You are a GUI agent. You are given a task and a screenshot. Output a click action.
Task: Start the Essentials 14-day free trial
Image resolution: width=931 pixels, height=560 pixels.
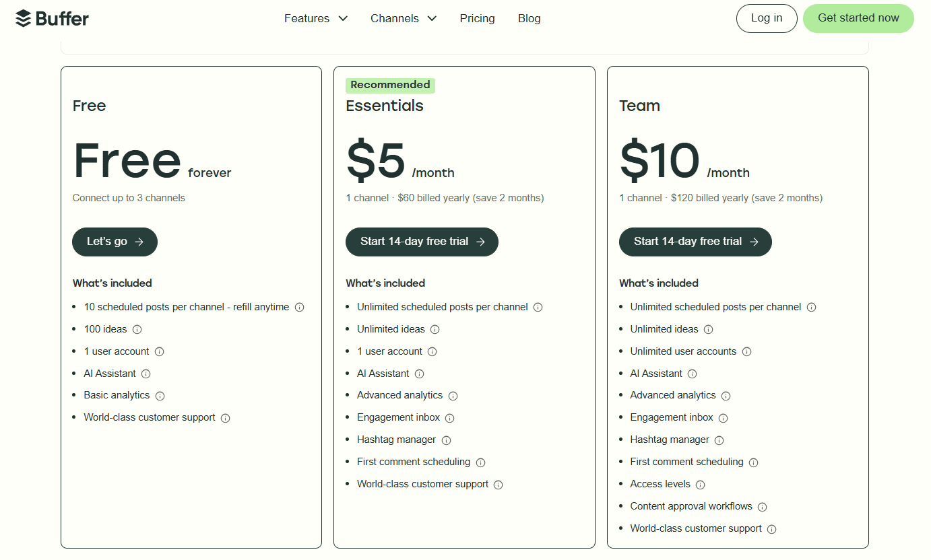(x=422, y=242)
